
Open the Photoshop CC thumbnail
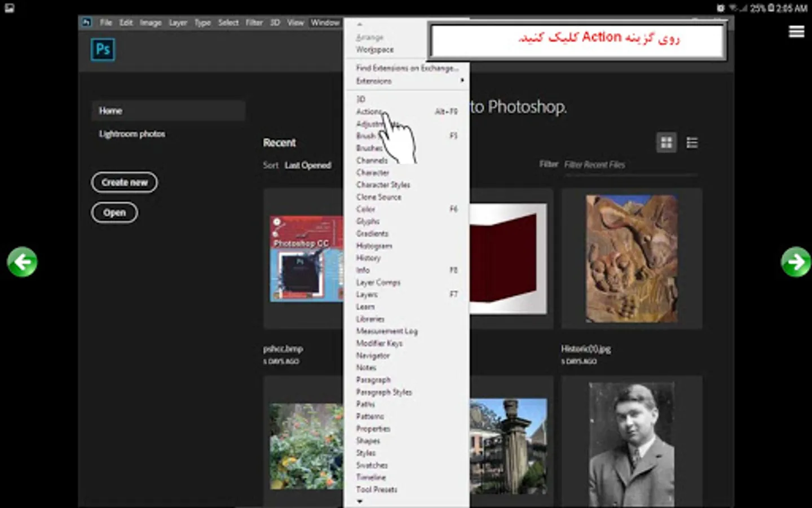click(x=306, y=259)
